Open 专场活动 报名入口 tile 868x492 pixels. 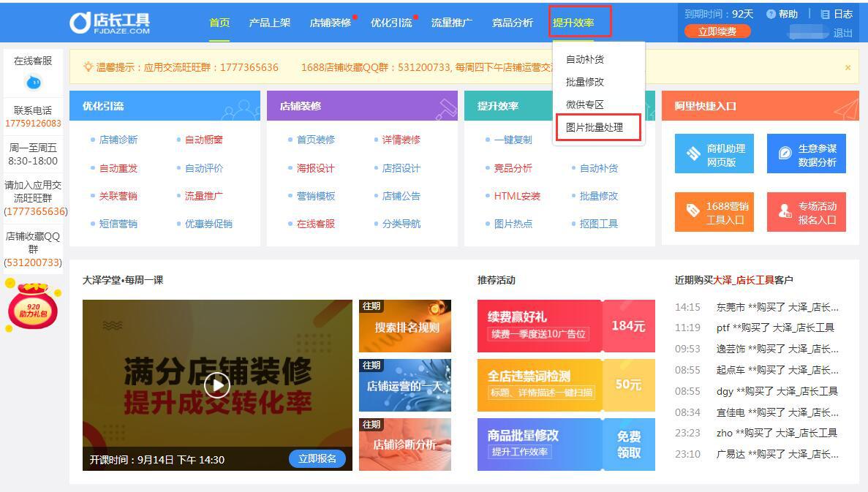pos(806,212)
